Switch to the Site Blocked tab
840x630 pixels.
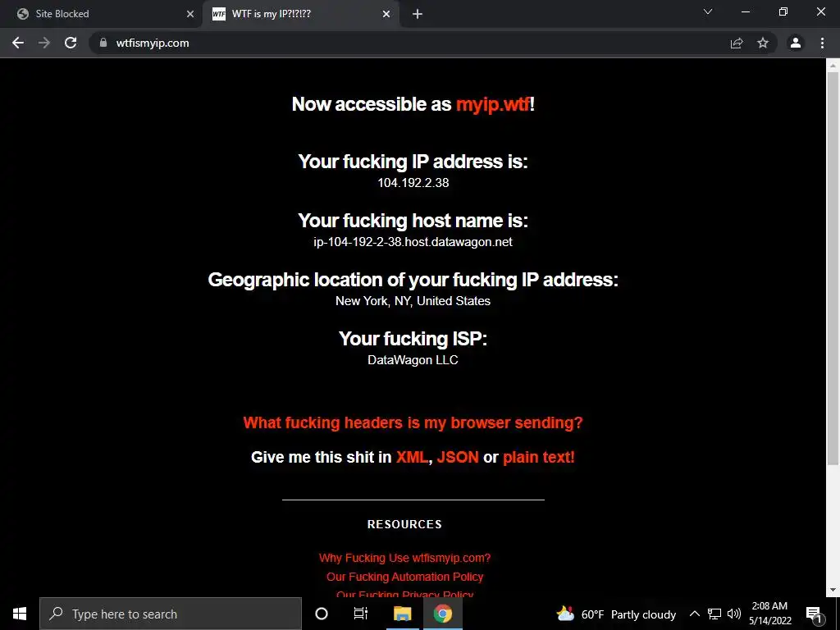tap(102, 14)
